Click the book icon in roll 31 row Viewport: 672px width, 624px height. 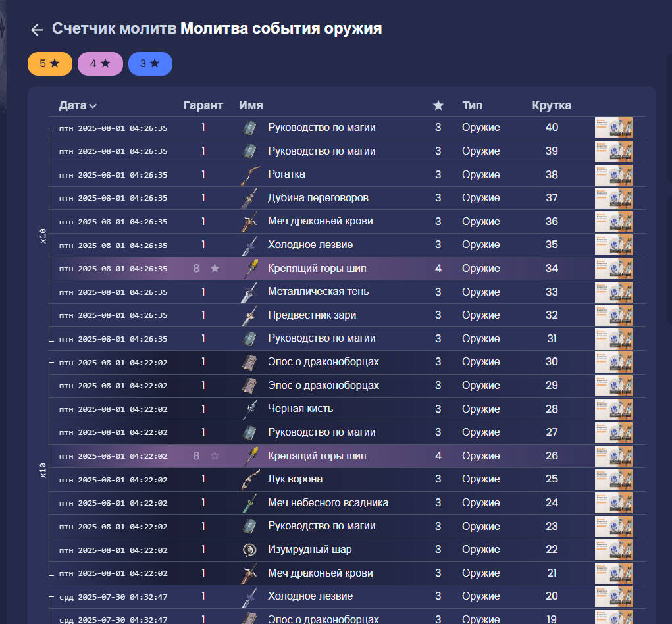point(249,338)
